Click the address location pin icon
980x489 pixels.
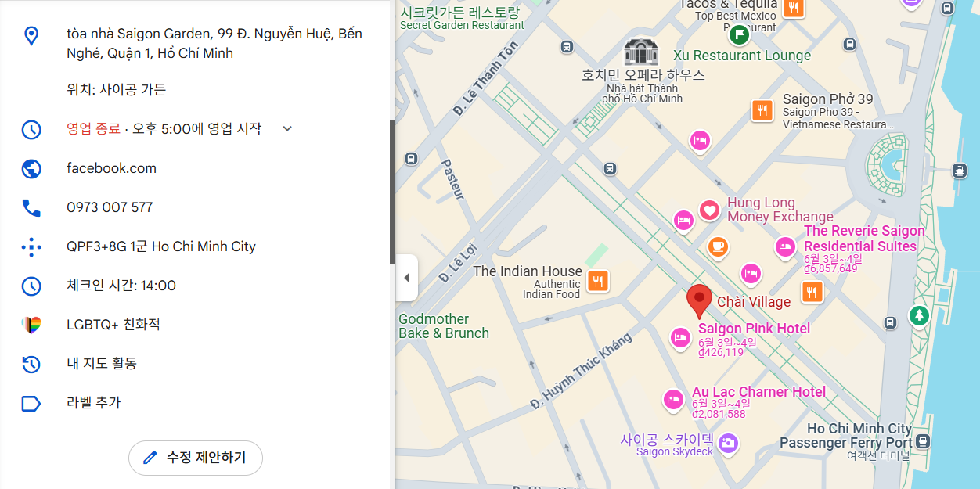click(31, 35)
